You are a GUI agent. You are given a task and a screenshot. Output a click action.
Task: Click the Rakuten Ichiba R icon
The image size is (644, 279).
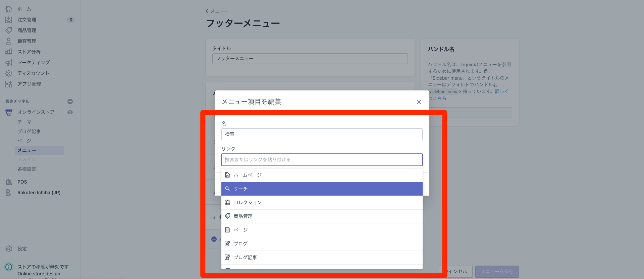9,193
